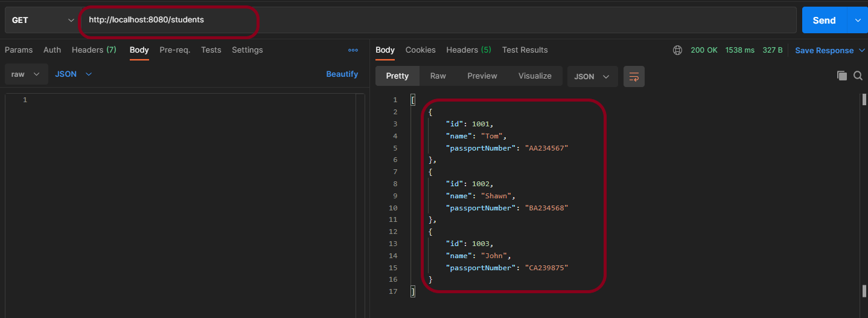Open the response JSON format dropdown
The height and width of the screenshot is (318, 868).
592,77
